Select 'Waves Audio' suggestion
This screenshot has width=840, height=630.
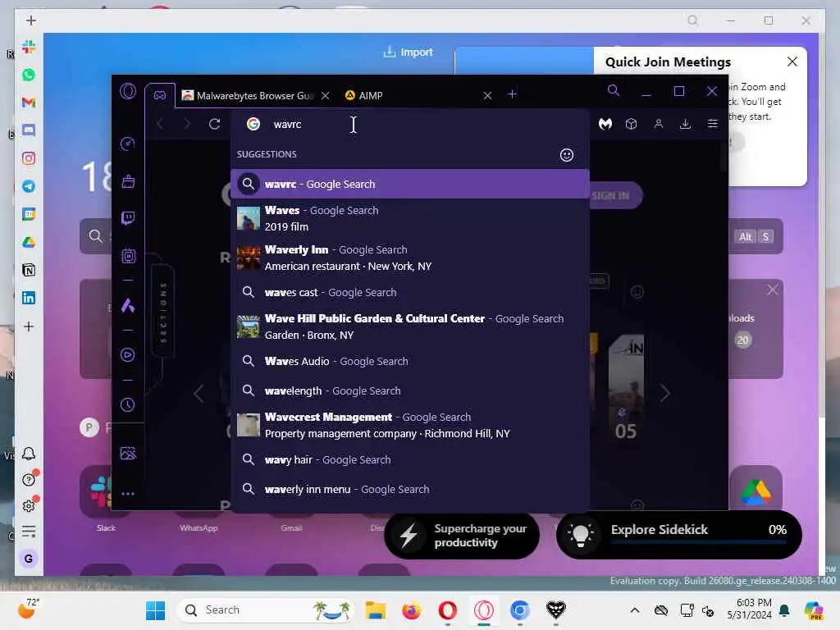[410, 362]
